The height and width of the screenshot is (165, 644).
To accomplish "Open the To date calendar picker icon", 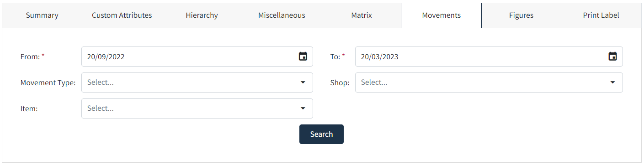I will coord(612,57).
